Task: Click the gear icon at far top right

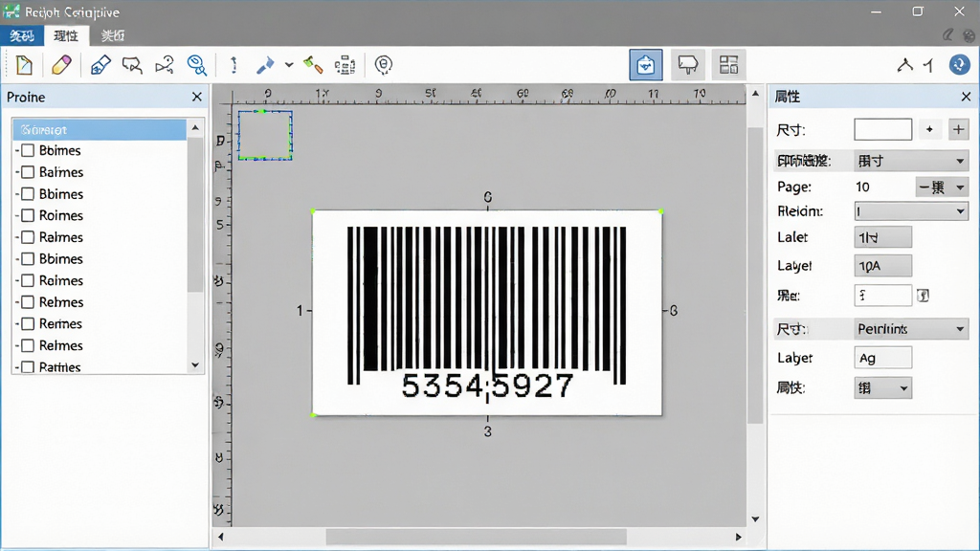Action: point(969,35)
